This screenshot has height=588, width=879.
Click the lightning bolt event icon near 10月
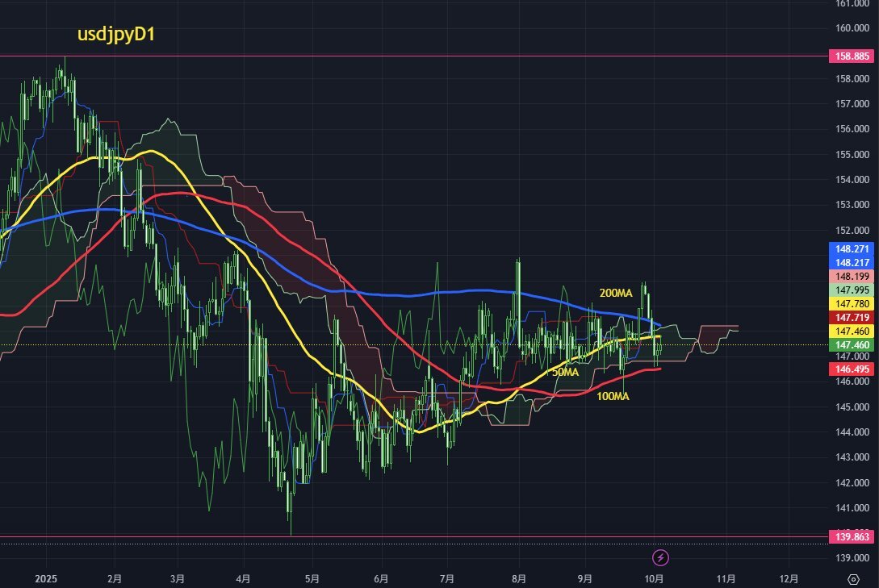pyautogui.click(x=660, y=558)
